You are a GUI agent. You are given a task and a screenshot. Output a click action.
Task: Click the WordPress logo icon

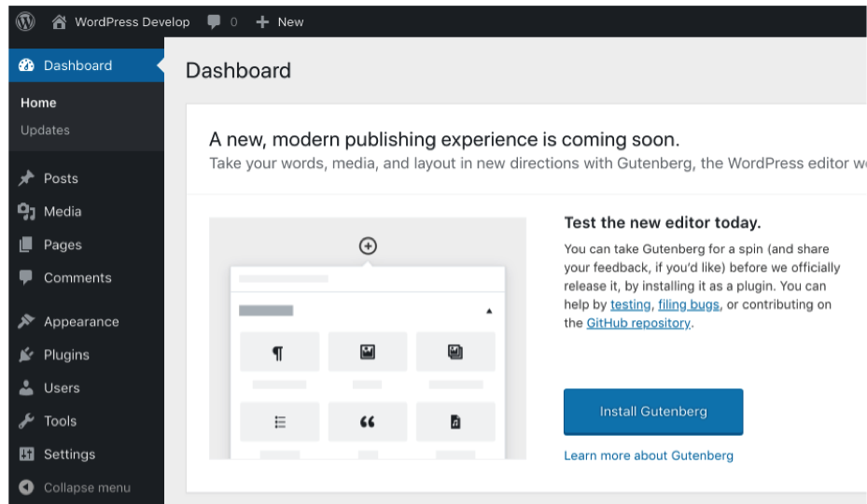(x=25, y=21)
